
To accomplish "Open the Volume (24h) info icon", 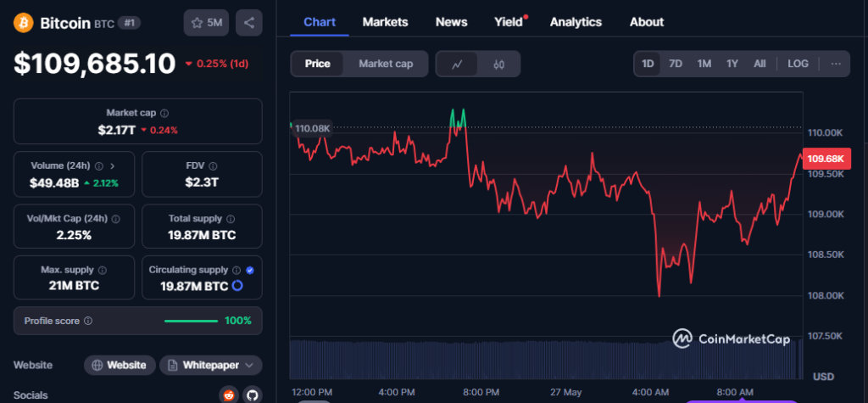I will [99, 165].
